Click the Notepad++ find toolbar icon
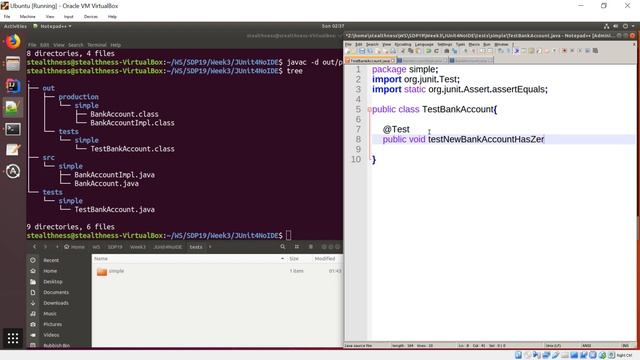The height and width of the screenshot is (360, 640). [x=447, y=51]
